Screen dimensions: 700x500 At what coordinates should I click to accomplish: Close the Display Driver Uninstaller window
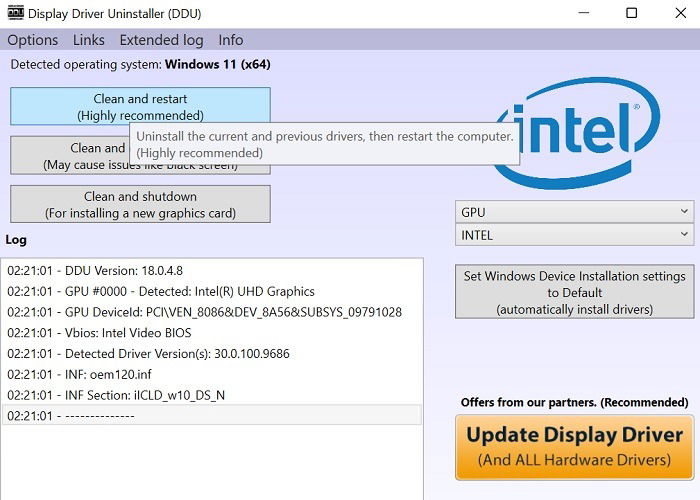(x=680, y=13)
